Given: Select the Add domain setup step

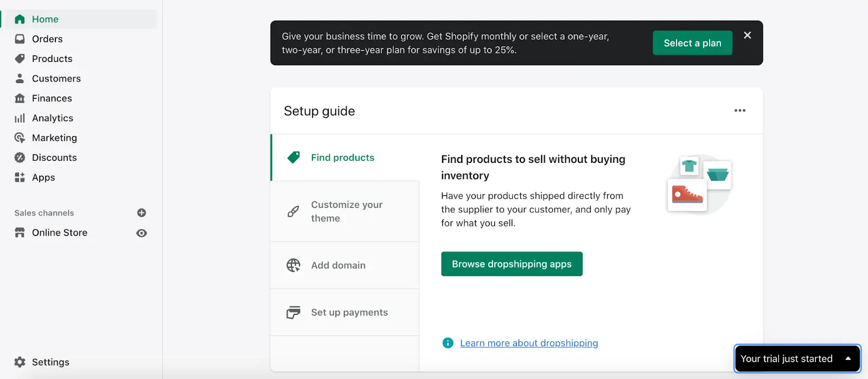Looking at the screenshot, I should [x=345, y=265].
